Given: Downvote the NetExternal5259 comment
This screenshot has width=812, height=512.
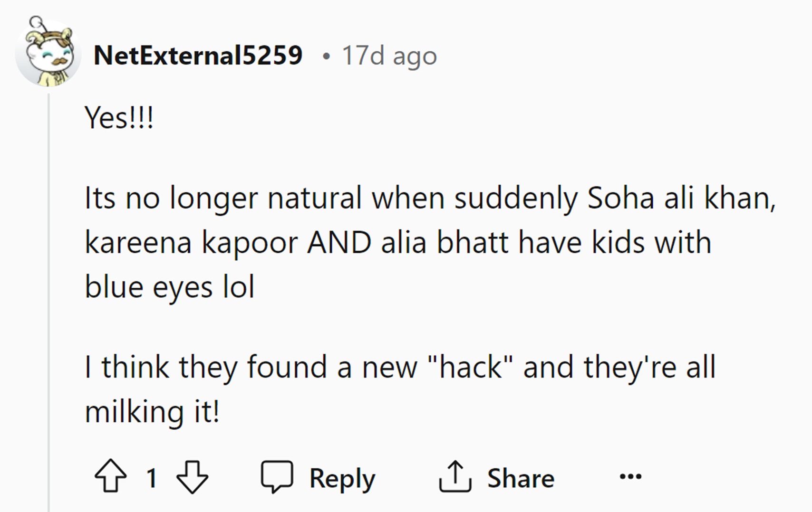Looking at the screenshot, I should click(x=192, y=476).
